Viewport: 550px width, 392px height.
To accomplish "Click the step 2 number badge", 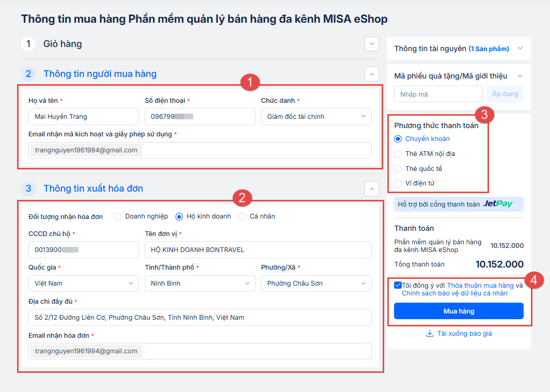I will (28, 74).
